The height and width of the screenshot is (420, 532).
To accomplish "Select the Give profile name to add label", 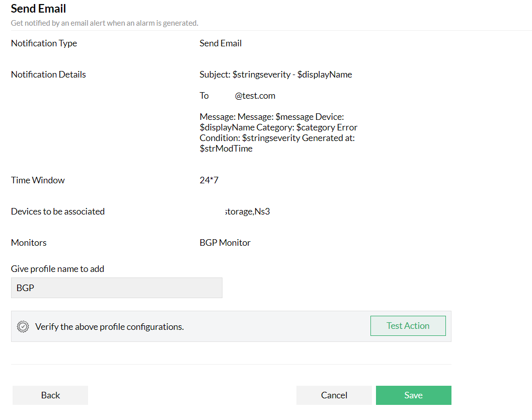I will pos(57,268).
